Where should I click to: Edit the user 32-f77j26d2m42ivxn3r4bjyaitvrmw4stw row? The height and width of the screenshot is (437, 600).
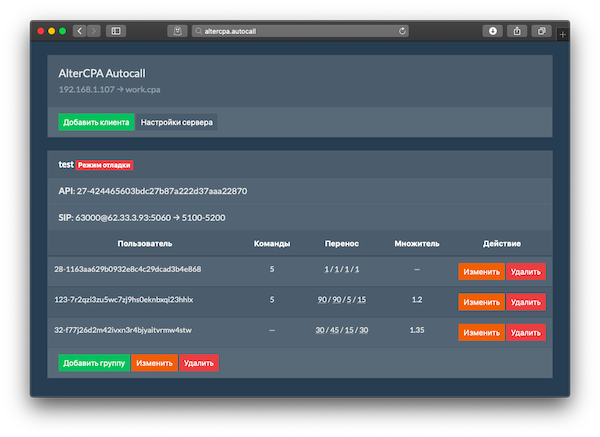[481, 332]
